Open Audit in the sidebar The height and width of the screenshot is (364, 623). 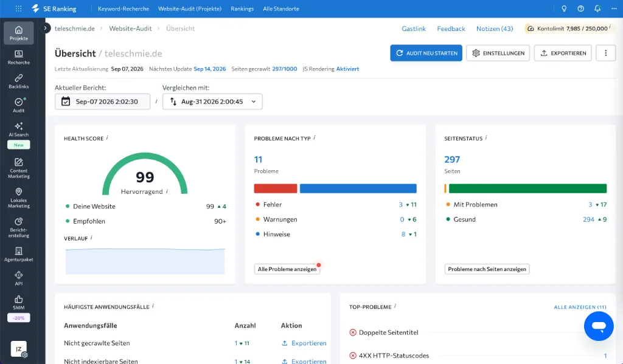point(19,105)
